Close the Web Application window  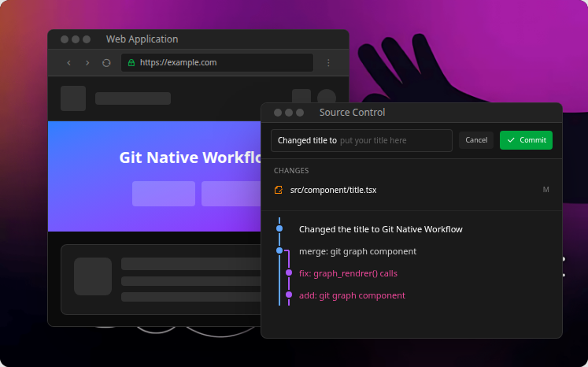coord(65,39)
